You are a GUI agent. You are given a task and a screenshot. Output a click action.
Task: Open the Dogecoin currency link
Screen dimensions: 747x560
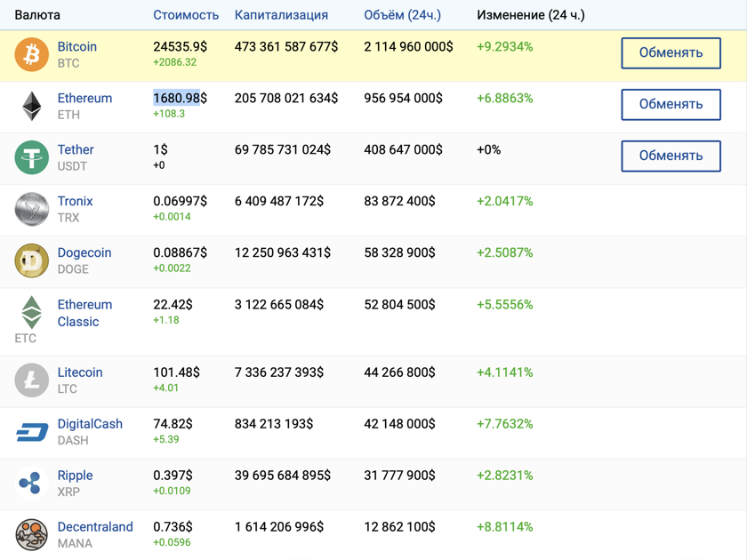point(84,252)
